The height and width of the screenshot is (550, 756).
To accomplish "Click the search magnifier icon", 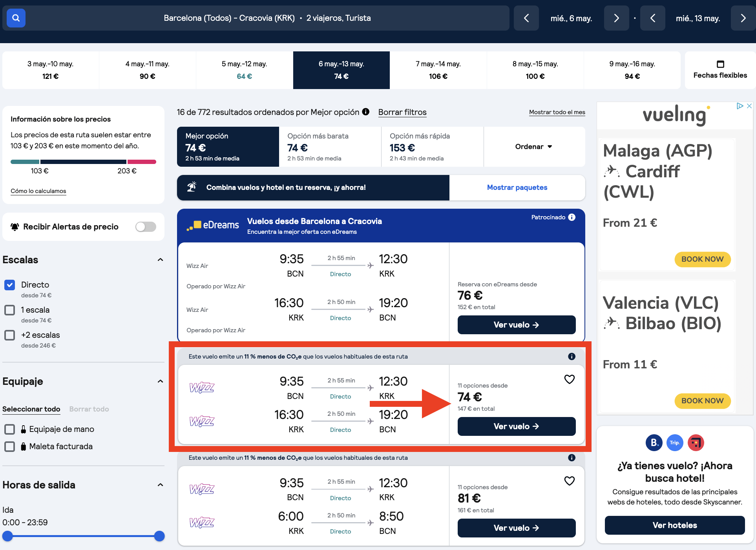I will (16, 18).
